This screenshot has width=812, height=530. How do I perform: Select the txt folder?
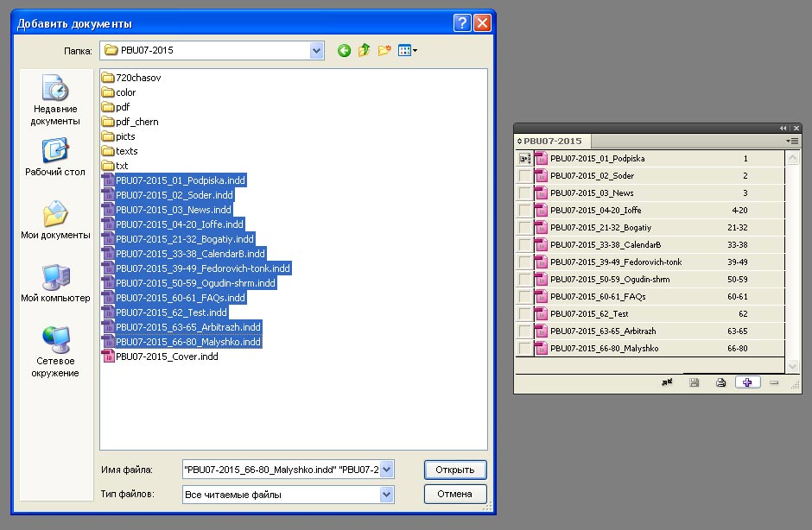tap(115, 166)
